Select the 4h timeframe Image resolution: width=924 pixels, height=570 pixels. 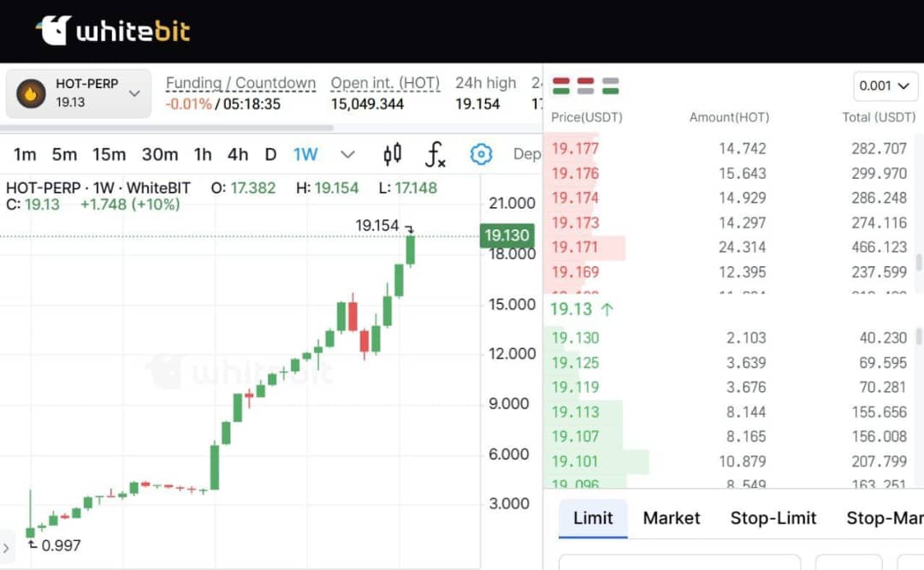238,154
